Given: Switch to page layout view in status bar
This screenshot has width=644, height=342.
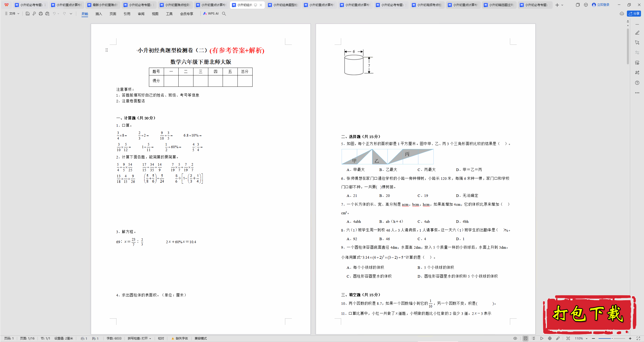Looking at the screenshot, I should tap(526, 338).
